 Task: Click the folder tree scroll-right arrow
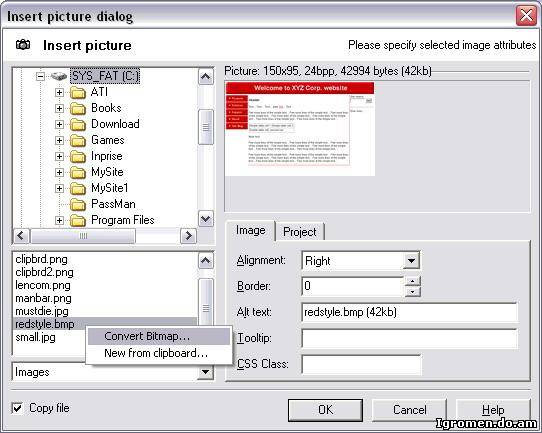[188, 236]
